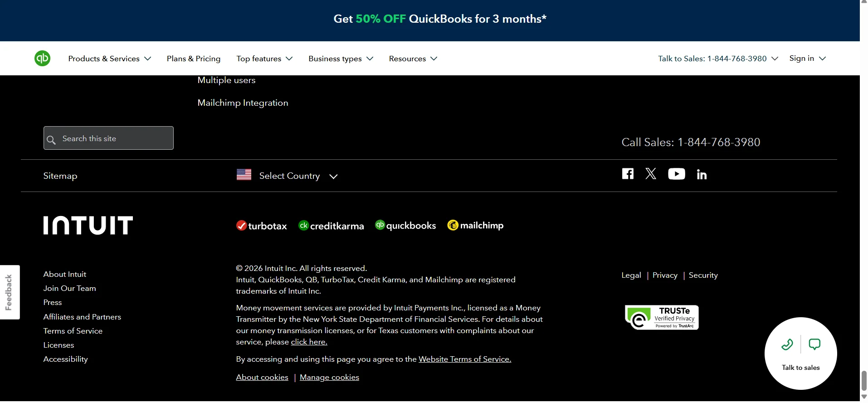
Task: Expand the Top features menu
Action: pyautogui.click(x=264, y=59)
